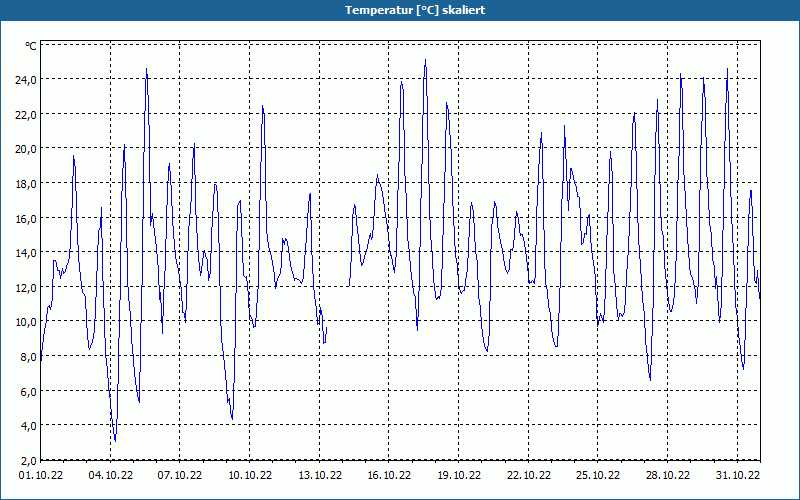Click the 14,0 axis value
This screenshot has height=500, width=800.
[x=26, y=253]
